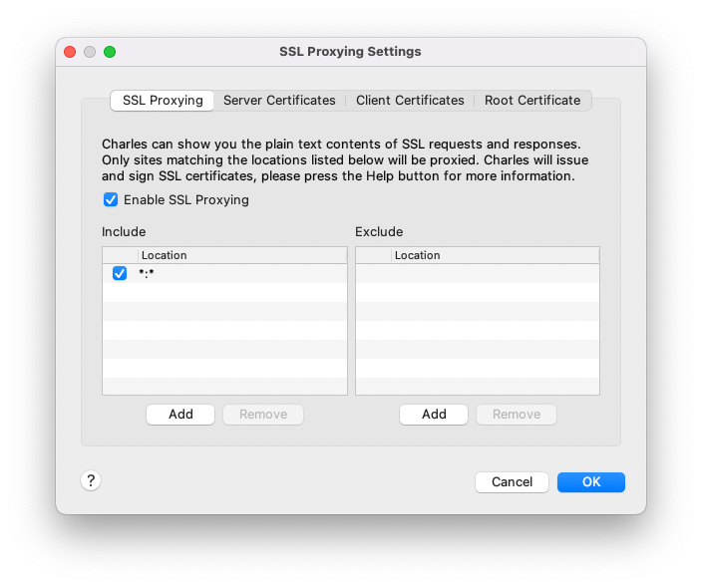Screen dimensions: 702x588
Task: Click the Include list Location column header
Action: [242, 255]
